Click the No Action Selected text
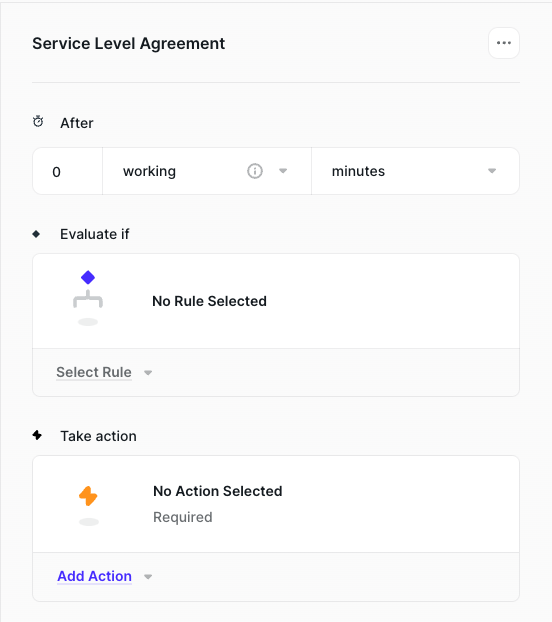Viewport: 552px width, 622px height. pos(218,491)
